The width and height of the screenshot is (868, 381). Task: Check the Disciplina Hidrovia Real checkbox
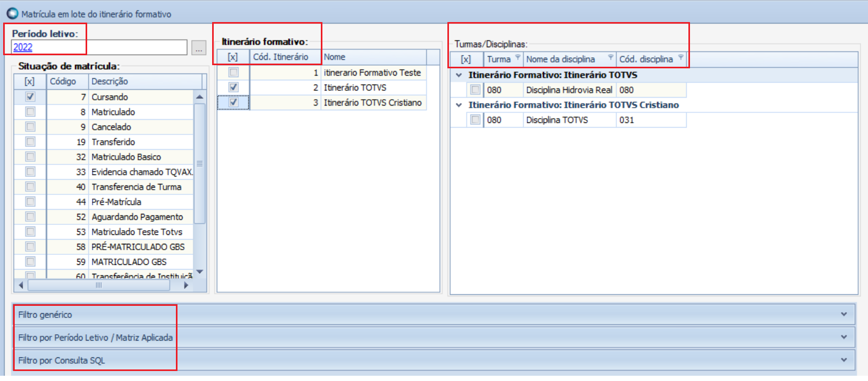tap(475, 90)
